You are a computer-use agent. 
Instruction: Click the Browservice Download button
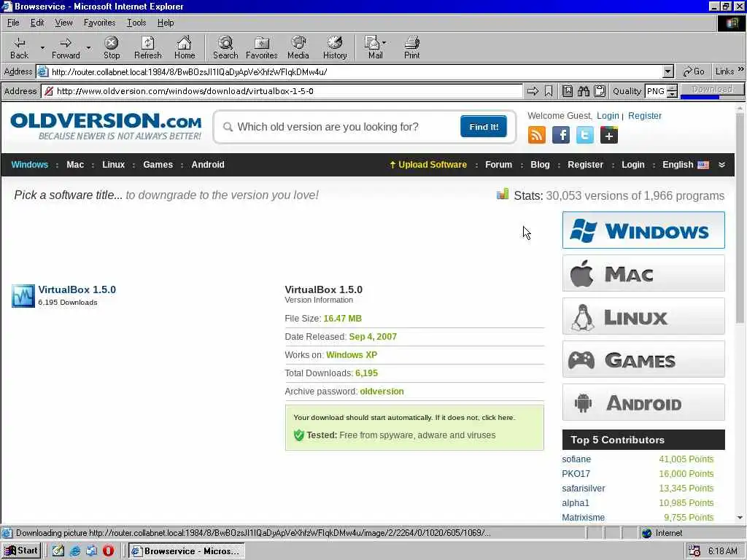(712, 89)
